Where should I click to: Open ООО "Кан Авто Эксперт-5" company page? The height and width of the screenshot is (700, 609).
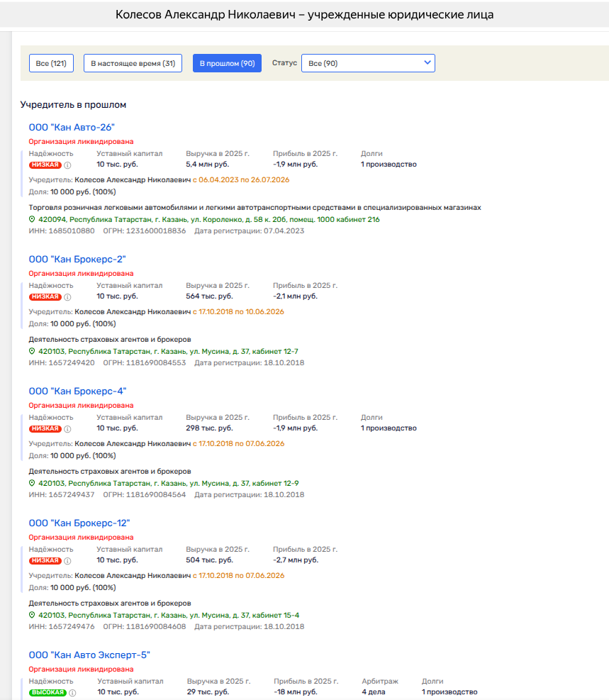[x=89, y=655]
